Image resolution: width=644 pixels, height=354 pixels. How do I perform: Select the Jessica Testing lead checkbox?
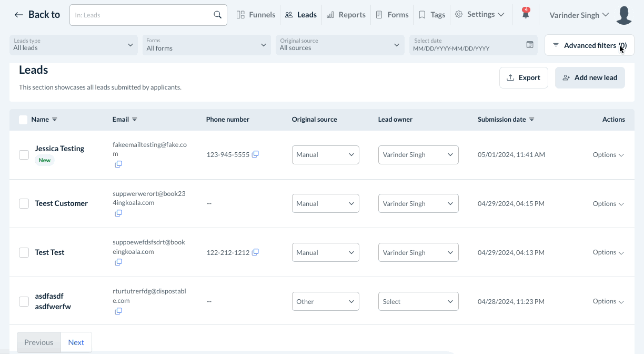click(24, 155)
